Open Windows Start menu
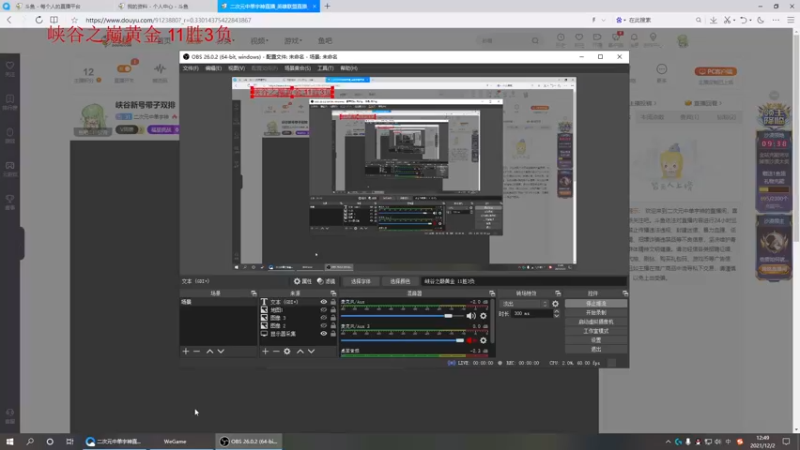This screenshot has height=450, width=800. coord(10,441)
